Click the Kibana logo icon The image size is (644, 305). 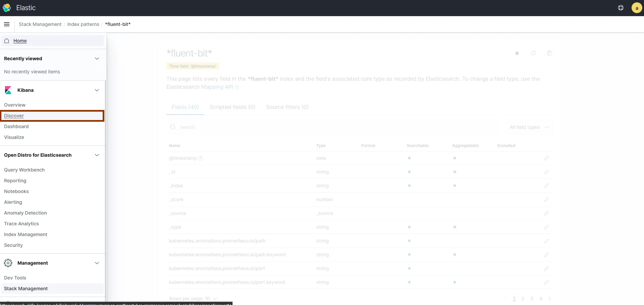coord(8,90)
